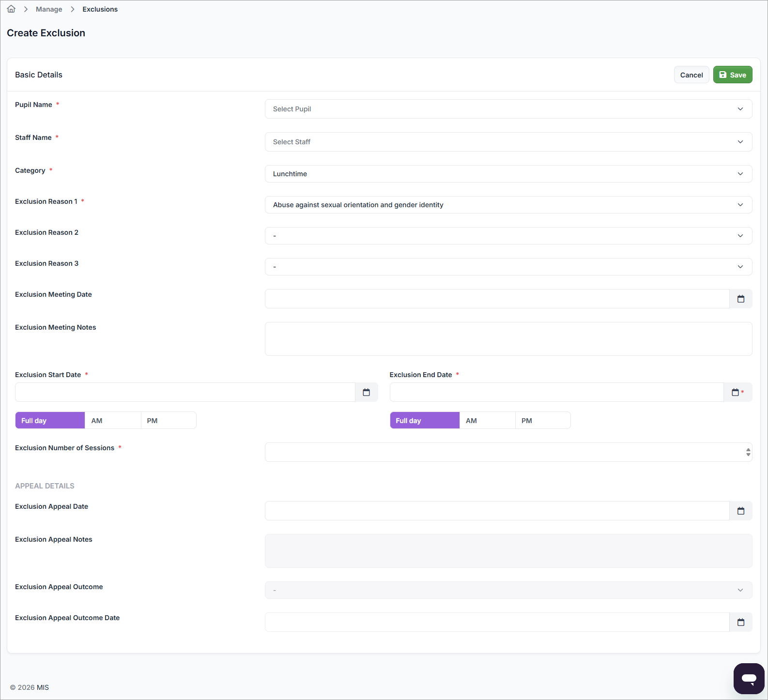Open calendar for Exclusion Appeal Outcome Date
This screenshot has height=700, width=768.
point(740,622)
